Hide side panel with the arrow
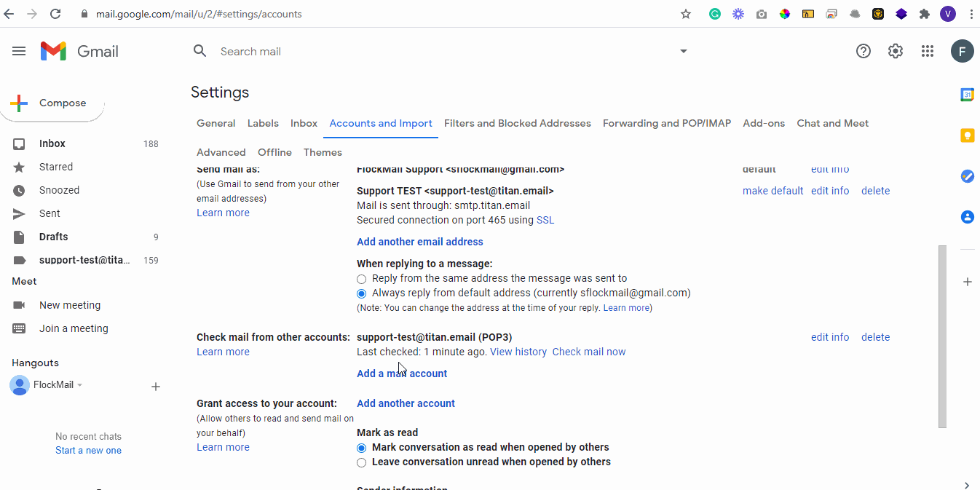Viewport: 980px width, 490px height. coord(967,485)
